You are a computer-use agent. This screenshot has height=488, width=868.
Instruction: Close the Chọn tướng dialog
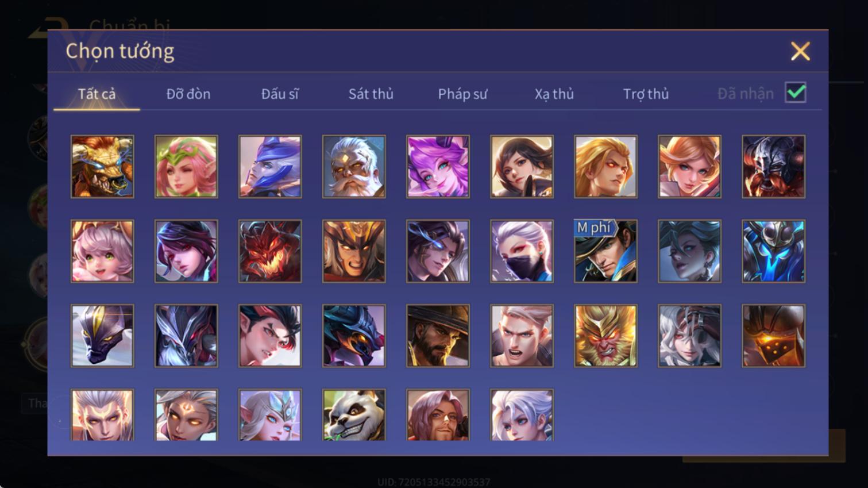(x=800, y=51)
